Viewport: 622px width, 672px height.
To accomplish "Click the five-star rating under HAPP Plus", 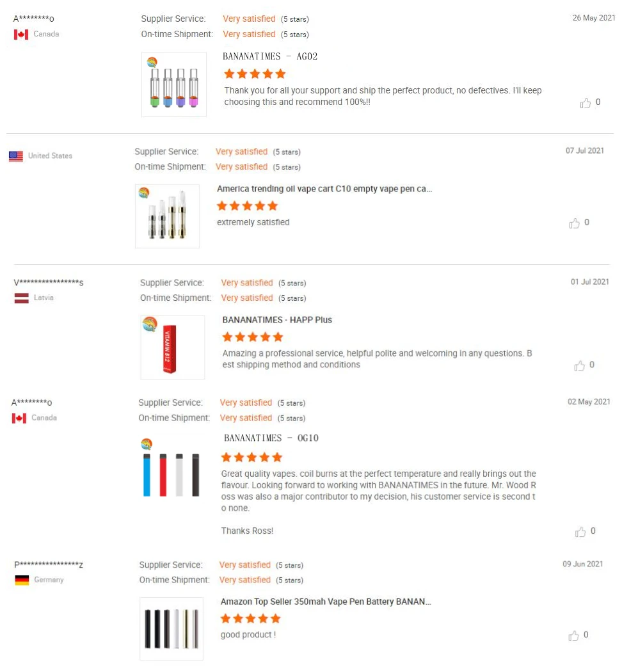I will [252, 337].
